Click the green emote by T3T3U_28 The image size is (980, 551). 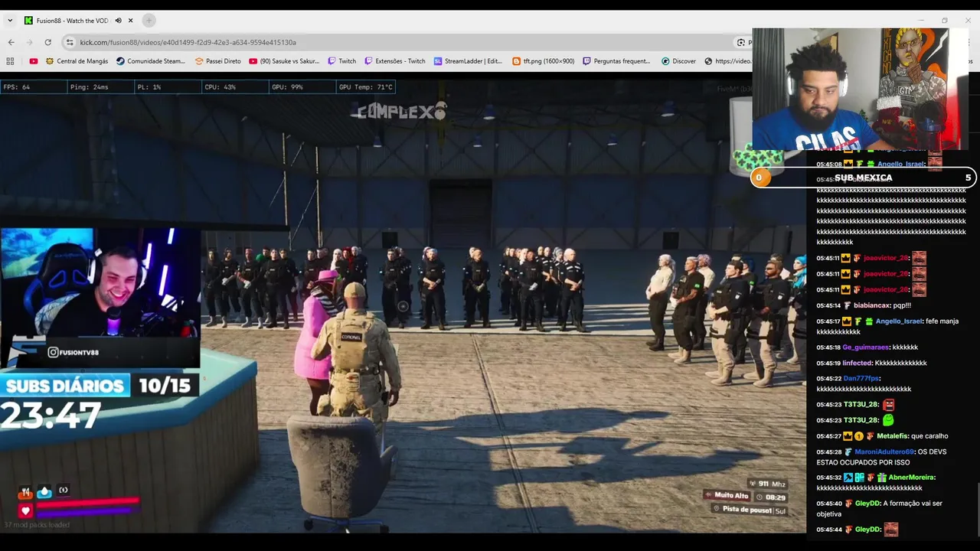point(888,420)
